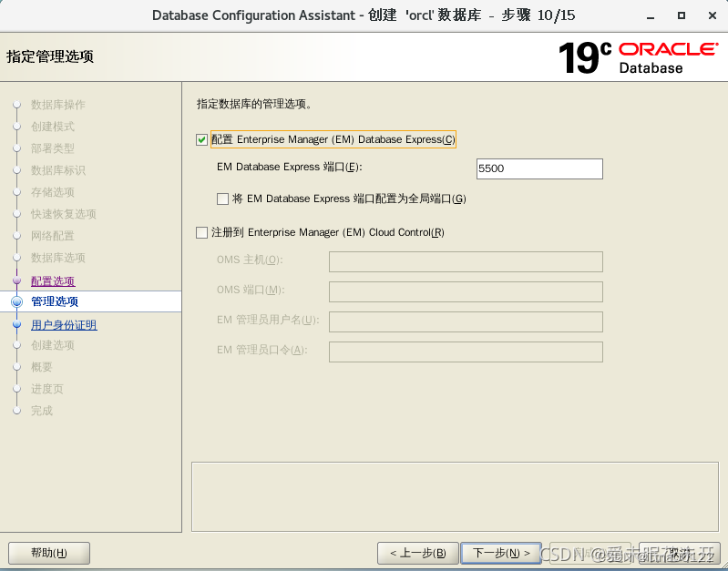Click the 概要 step label
The height and width of the screenshot is (571, 728).
[x=42, y=367]
